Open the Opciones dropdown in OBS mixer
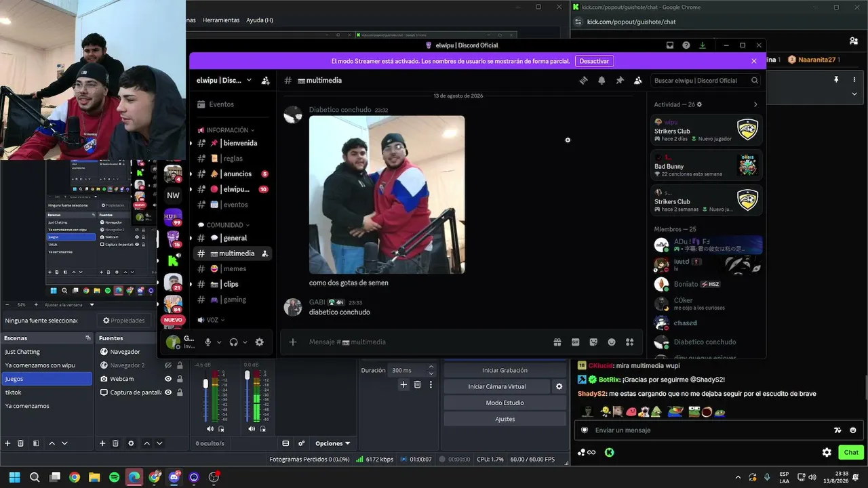The image size is (868, 488). (332, 443)
